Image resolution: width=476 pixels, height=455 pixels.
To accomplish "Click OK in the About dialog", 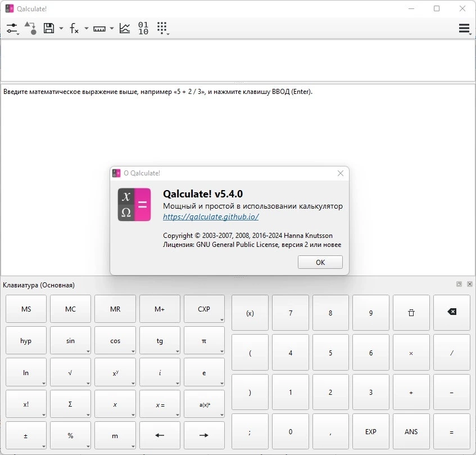I will pos(320,262).
